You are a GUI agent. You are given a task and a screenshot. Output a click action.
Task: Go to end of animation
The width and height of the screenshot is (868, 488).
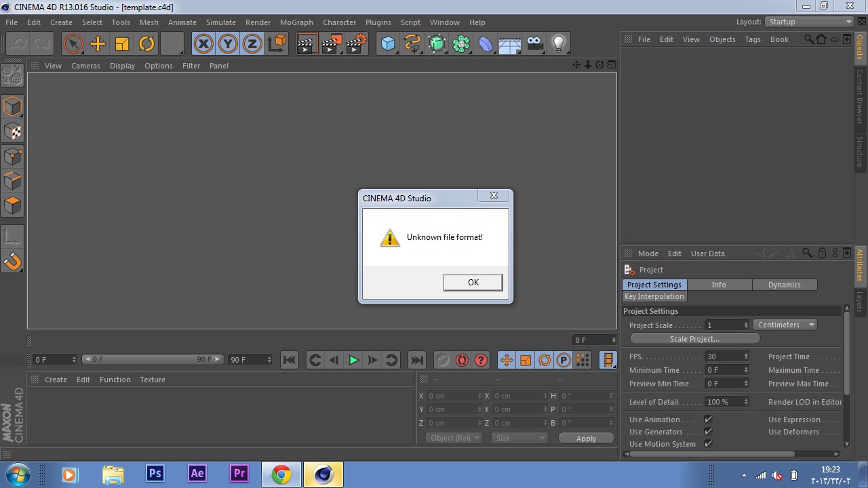coord(417,360)
